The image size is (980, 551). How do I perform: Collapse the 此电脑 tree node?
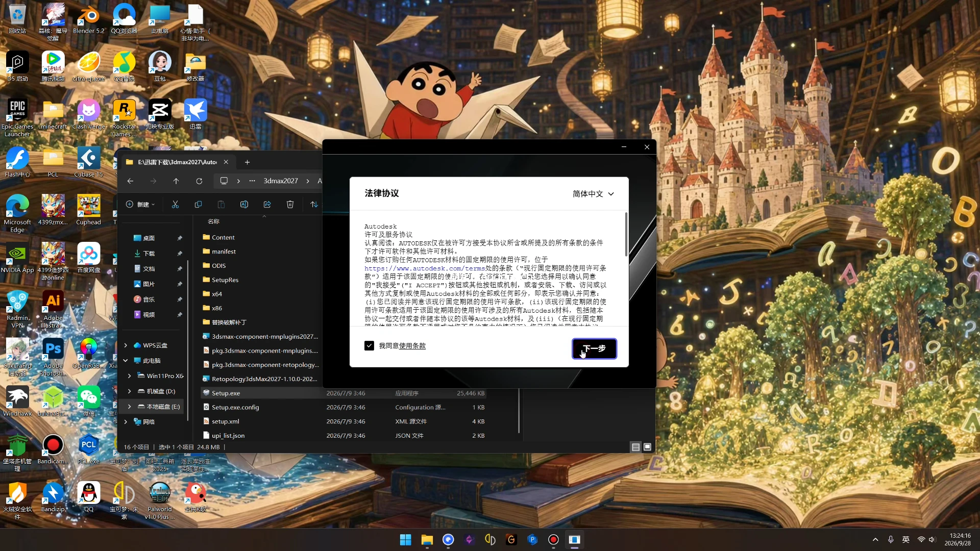coord(126,361)
